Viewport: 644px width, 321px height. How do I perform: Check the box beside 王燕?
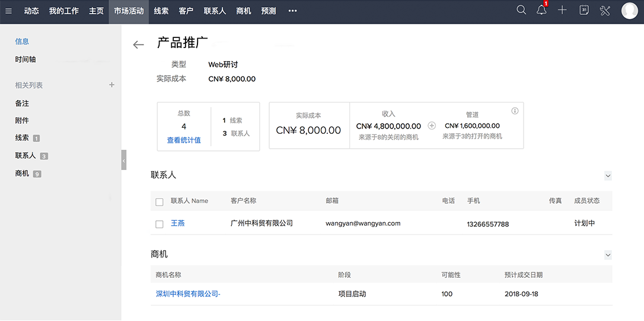[159, 224]
